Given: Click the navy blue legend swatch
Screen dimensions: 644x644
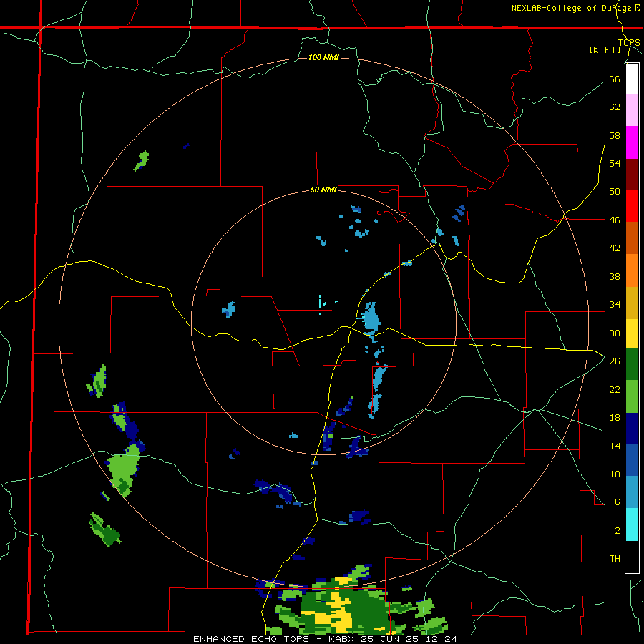Looking at the screenshot, I should pos(632,429).
